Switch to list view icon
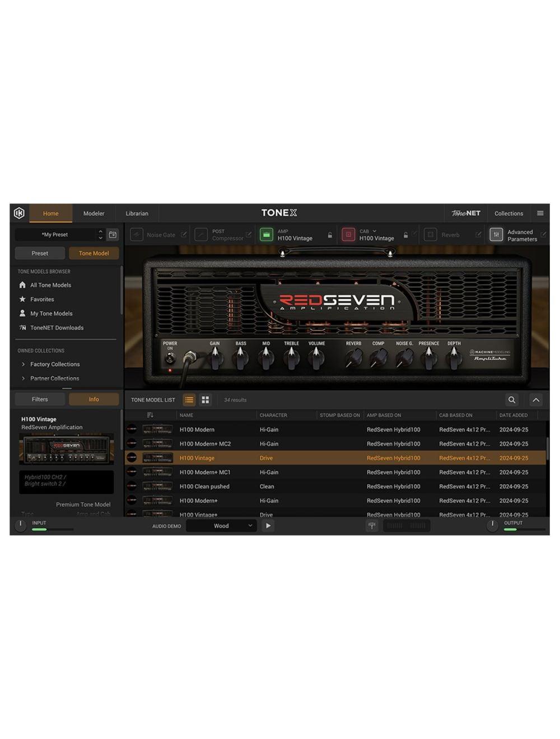The height and width of the screenshot is (739, 560). [189, 400]
